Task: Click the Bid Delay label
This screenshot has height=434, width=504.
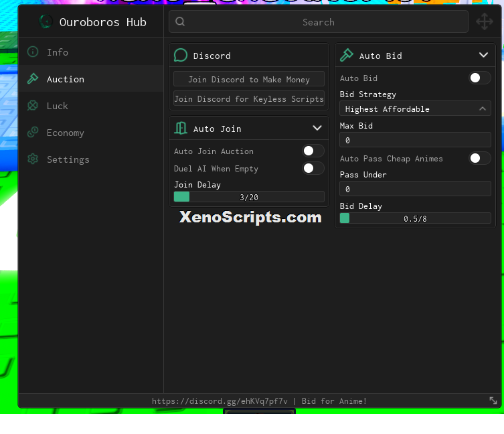Action: tap(361, 206)
